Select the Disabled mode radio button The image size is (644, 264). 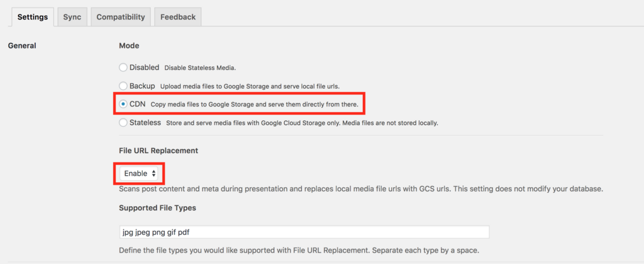pyautogui.click(x=123, y=67)
